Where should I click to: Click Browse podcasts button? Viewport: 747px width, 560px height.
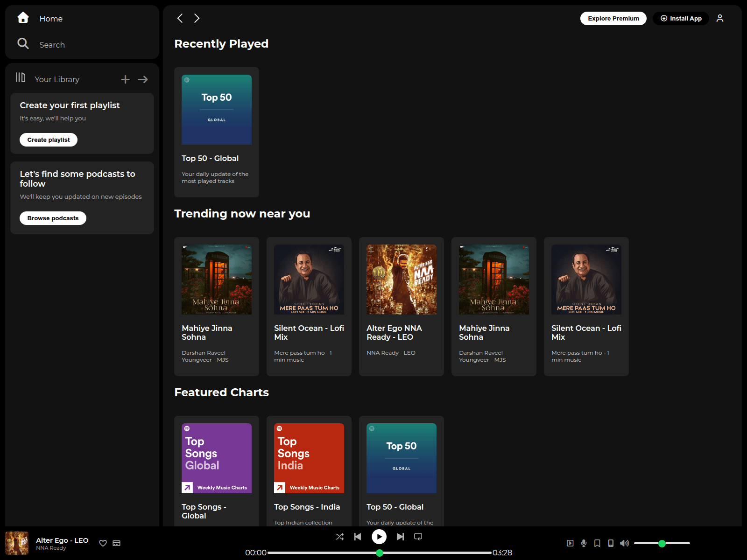point(53,218)
